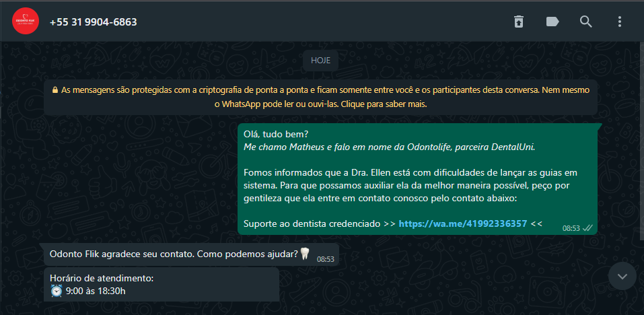This screenshot has width=644, height=315.
Task: Select the "Horário de atendimento" message bubble
Action: pyautogui.click(x=162, y=285)
